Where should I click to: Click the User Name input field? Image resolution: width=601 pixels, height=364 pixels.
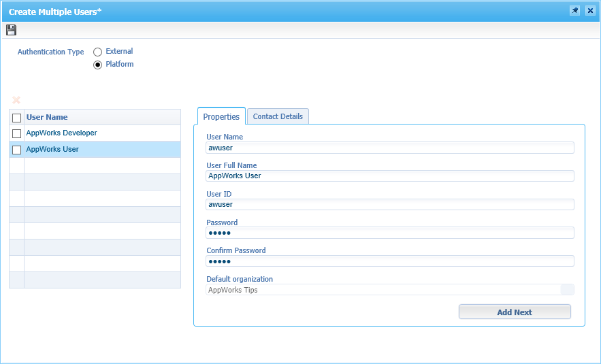point(390,148)
